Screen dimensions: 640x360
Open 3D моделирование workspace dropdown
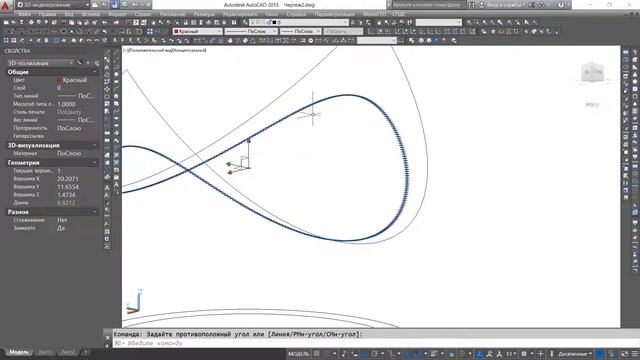tap(54, 5)
